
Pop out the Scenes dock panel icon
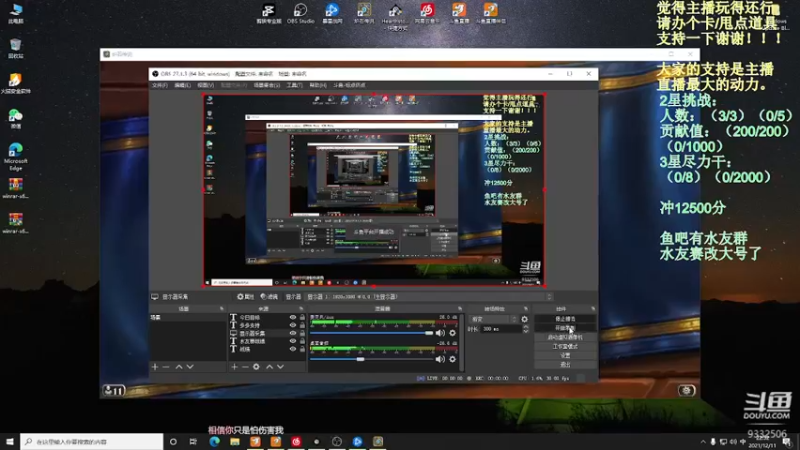(221, 309)
